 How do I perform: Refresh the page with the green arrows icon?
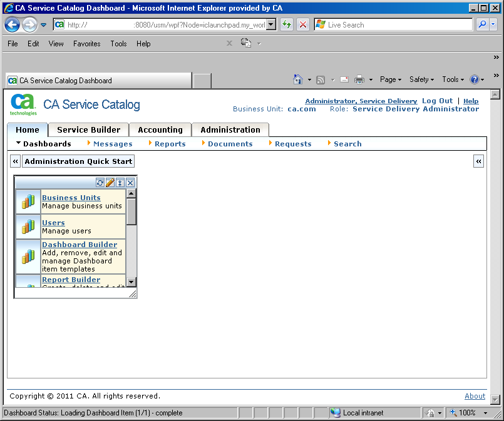pyautogui.click(x=285, y=24)
